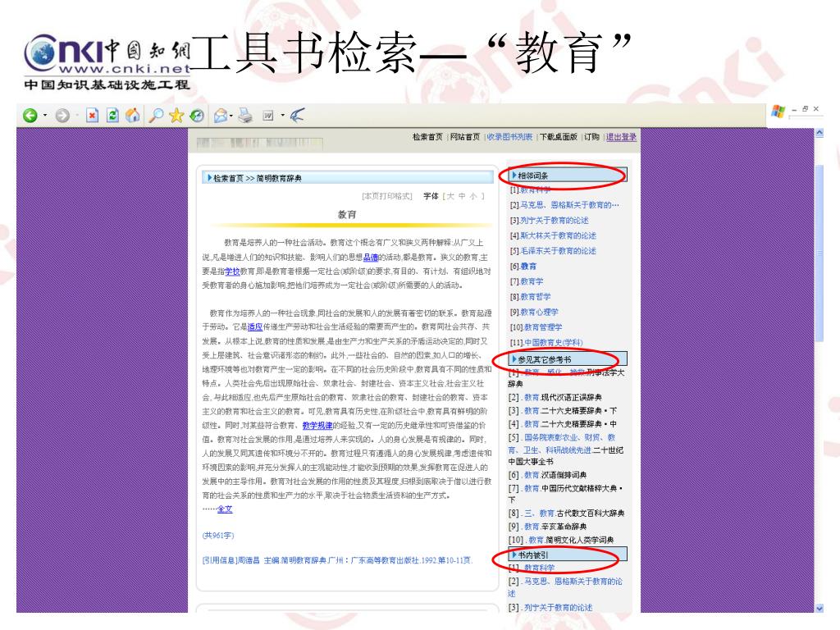840x630 pixels.
Task: Open 收录图书列表 navigation link
Action: (509, 137)
